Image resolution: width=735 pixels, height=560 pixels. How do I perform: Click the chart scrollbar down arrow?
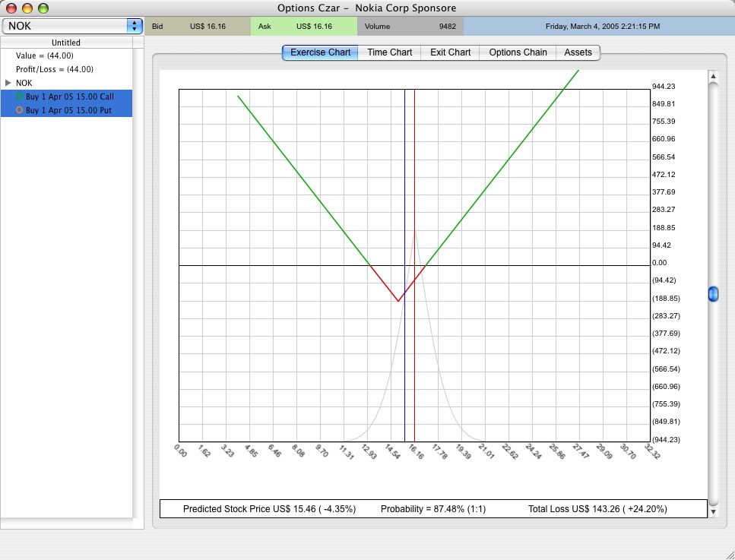point(713,511)
